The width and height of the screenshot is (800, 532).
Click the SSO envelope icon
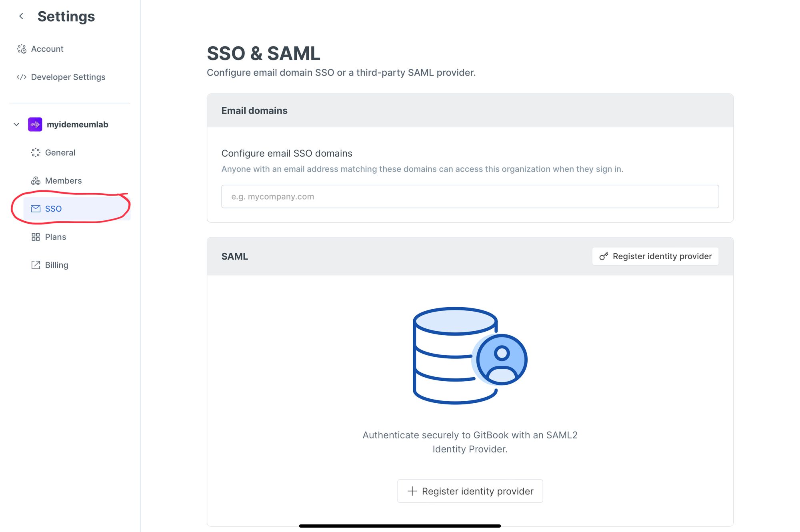(x=36, y=208)
